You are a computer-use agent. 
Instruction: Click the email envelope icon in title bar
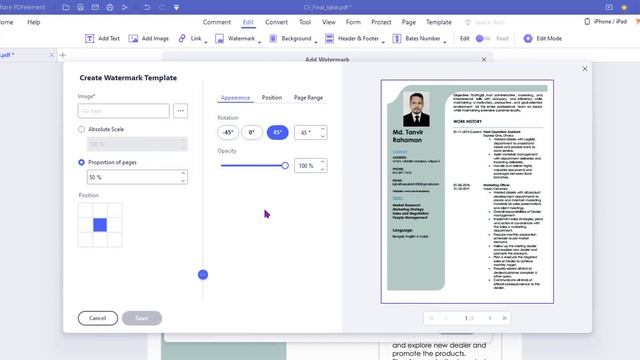[95, 7]
